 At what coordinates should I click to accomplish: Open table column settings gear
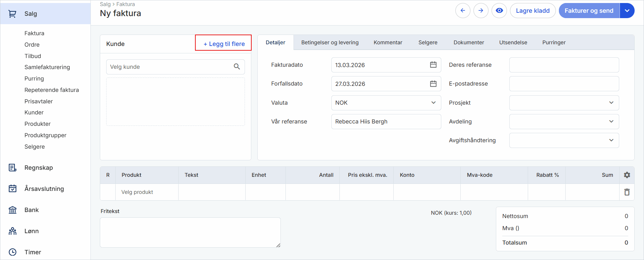tap(627, 175)
